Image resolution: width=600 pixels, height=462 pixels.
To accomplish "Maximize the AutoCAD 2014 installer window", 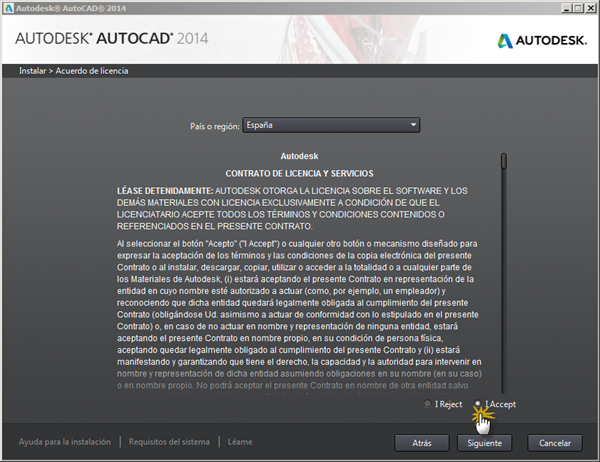I will click(x=578, y=8).
